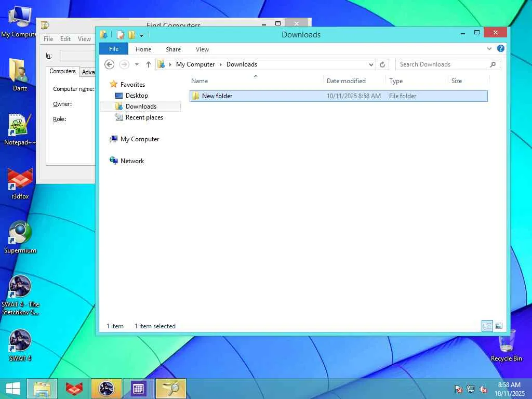Viewport: 532px width, 399px height.
Task: Click the network tray icon
Action: [471, 389]
